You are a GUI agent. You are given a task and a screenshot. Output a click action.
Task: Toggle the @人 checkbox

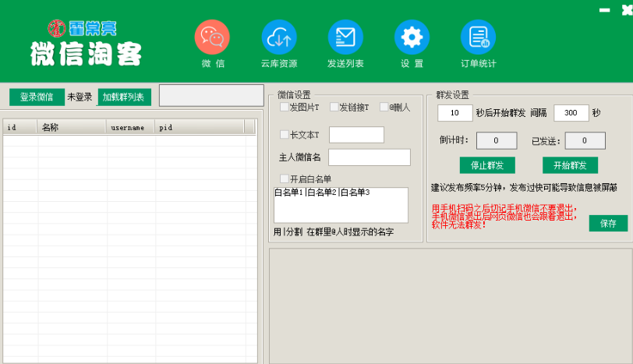coord(384,107)
